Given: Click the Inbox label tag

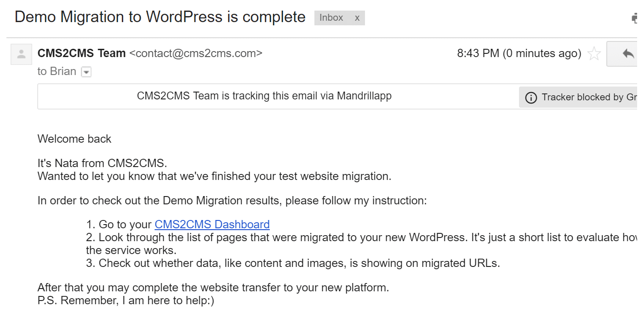Looking at the screenshot, I should 331,18.
